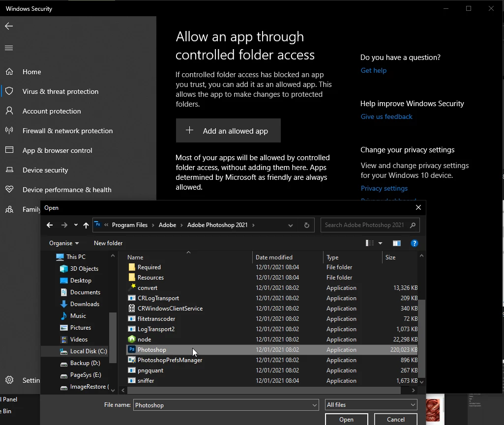Click the Firewall & network protection antenna icon

pyautogui.click(x=9, y=130)
